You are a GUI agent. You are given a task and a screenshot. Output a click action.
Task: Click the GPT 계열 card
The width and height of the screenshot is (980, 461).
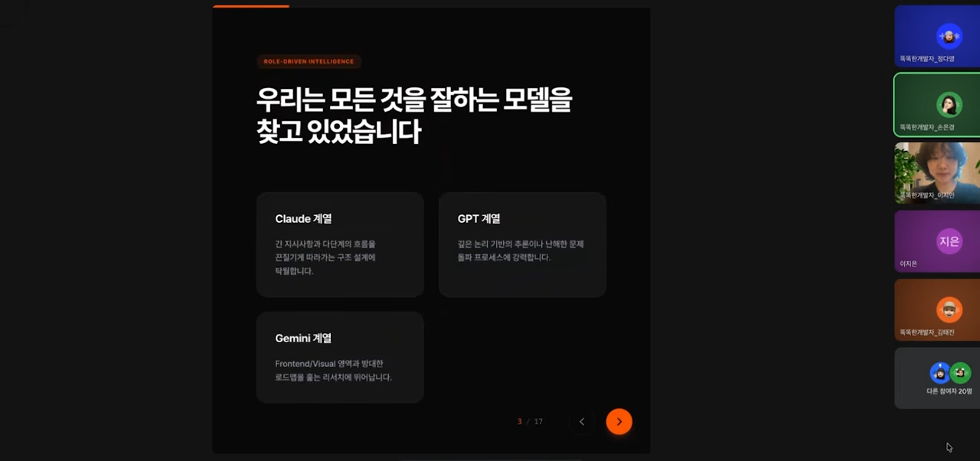tap(522, 244)
